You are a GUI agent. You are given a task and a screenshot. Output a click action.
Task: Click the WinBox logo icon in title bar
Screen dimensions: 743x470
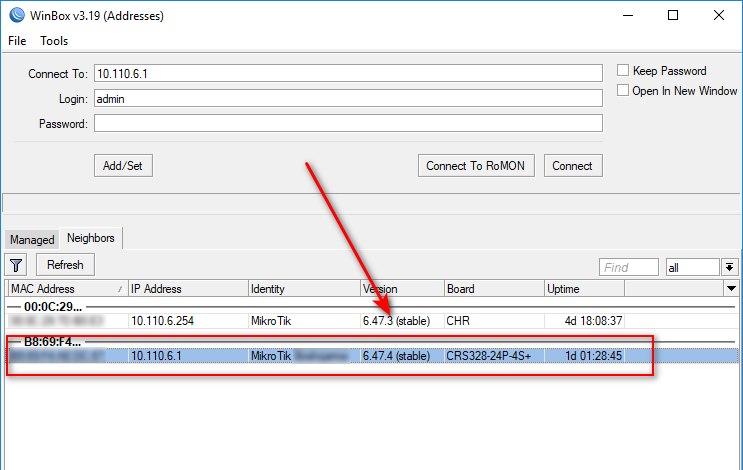tap(17, 15)
